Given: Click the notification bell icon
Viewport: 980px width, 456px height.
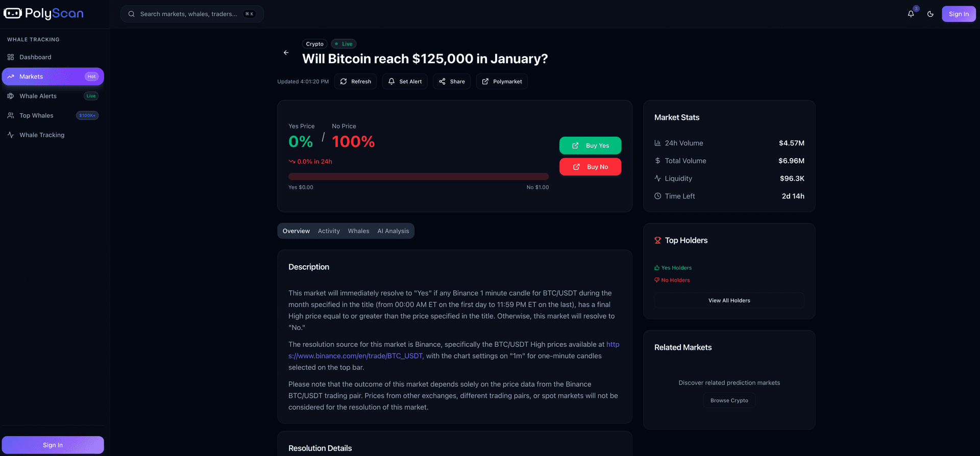Looking at the screenshot, I should 911,14.
